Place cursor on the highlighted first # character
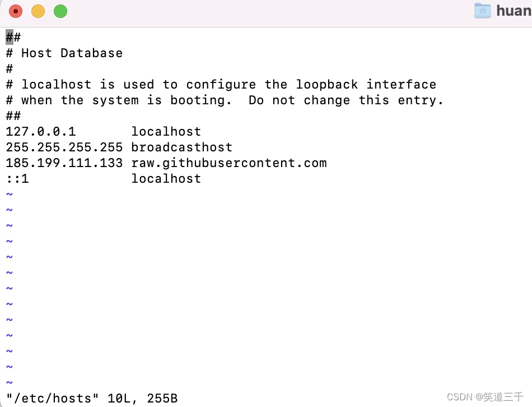532x407 pixels. pyautogui.click(x=10, y=37)
